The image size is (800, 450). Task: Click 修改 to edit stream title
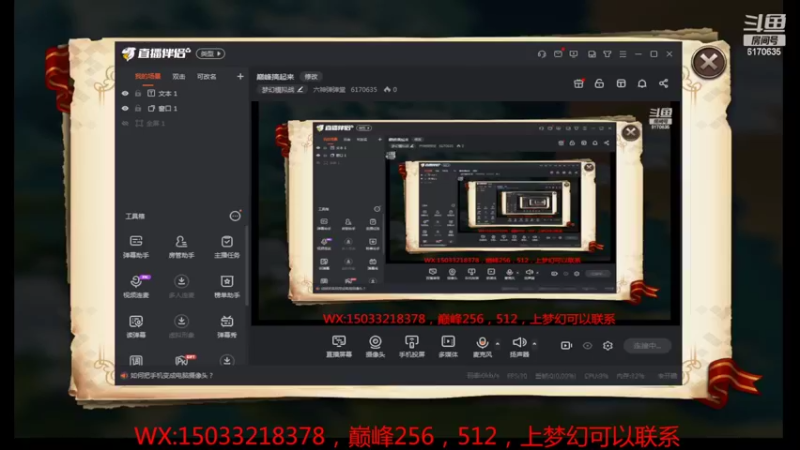311,77
